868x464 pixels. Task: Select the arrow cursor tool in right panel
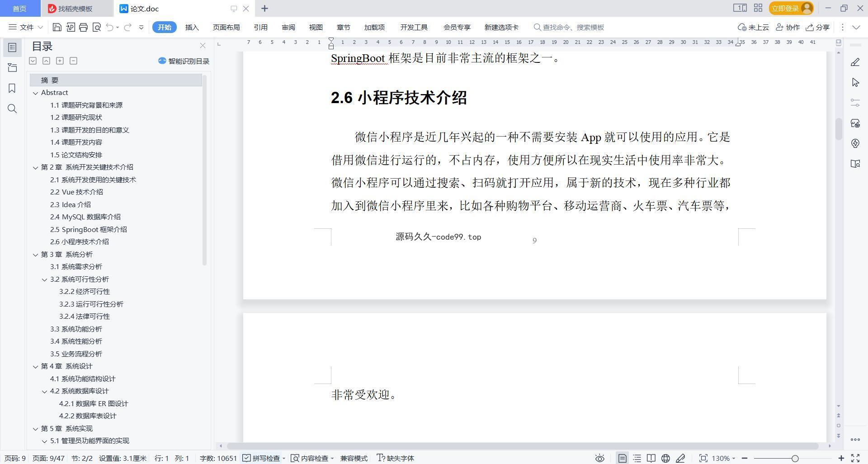[855, 82]
